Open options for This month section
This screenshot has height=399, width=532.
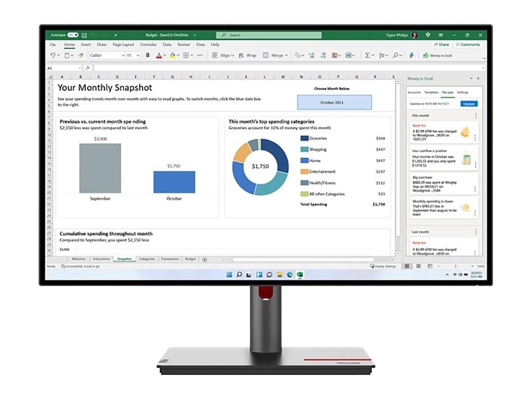pyautogui.click(x=476, y=116)
